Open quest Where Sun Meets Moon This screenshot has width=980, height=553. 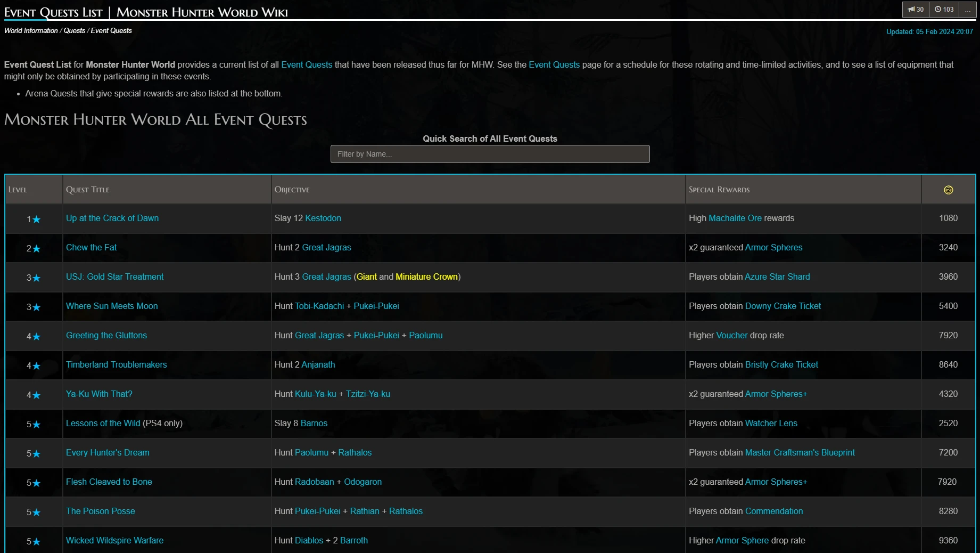tap(112, 306)
